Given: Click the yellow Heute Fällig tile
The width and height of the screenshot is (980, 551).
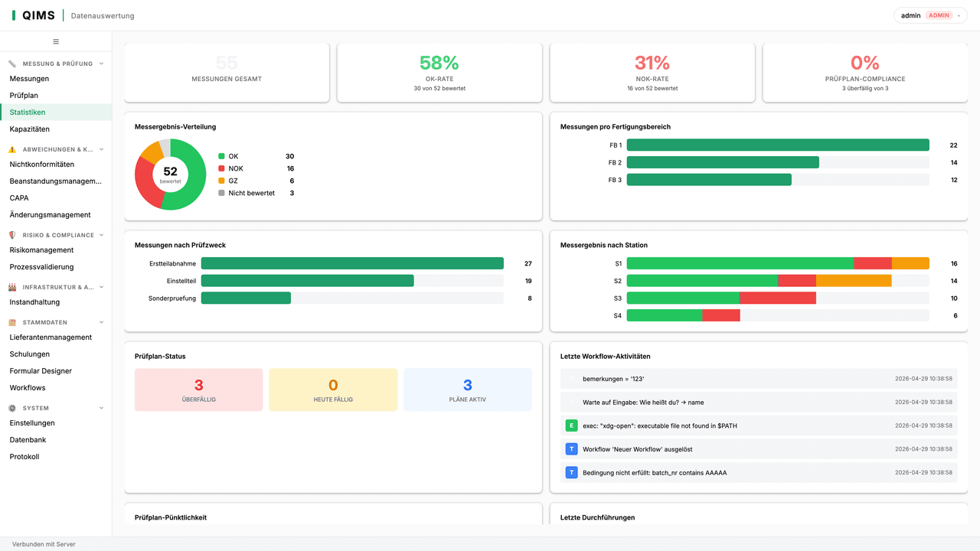Looking at the screenshot, I should tap(333, 390).
